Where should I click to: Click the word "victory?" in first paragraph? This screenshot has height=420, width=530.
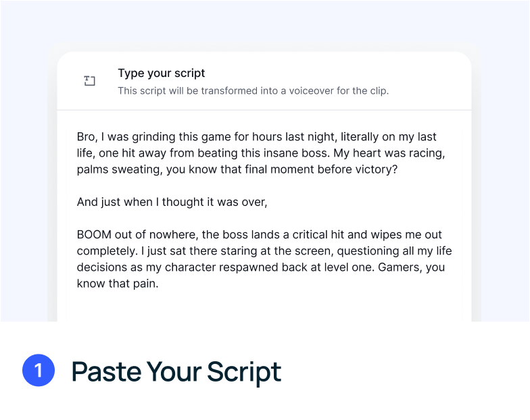pos(375,169)
